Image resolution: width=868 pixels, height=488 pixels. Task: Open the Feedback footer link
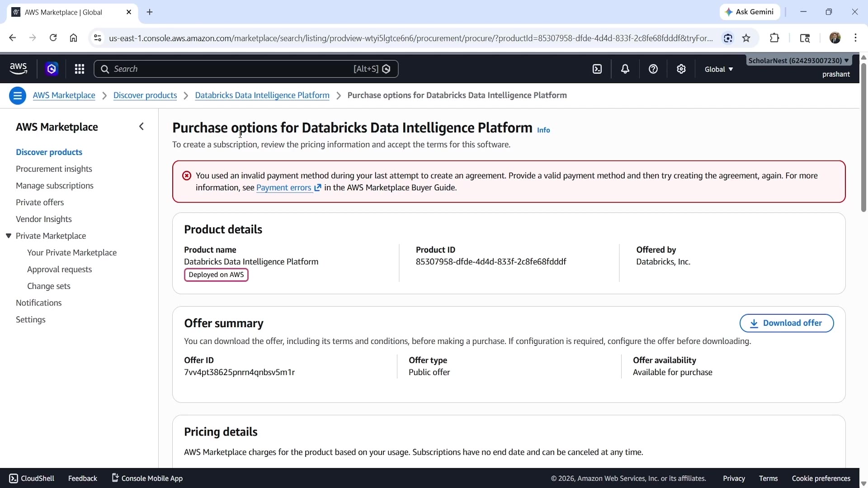click(83, 479)
